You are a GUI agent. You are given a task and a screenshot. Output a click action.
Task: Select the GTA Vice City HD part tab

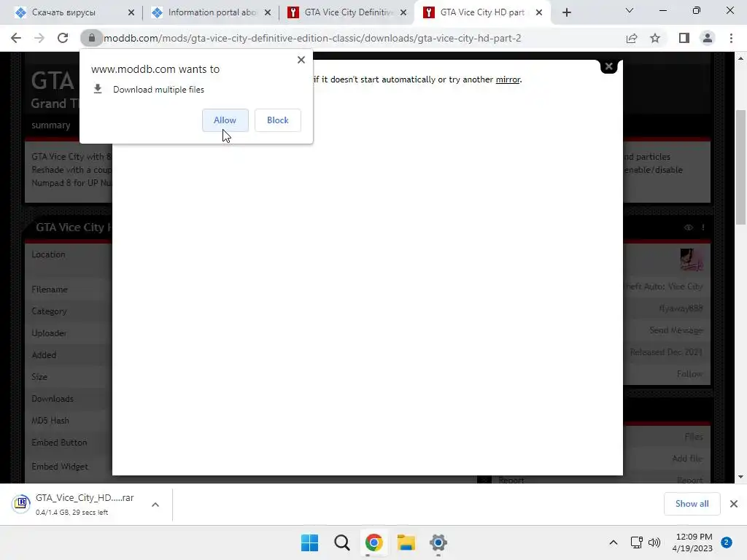482,12
